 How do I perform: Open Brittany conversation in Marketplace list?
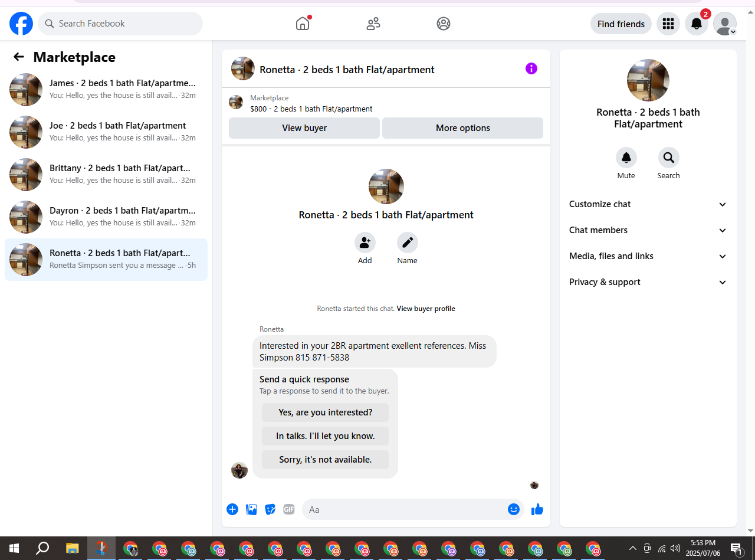tap(106, 175)
